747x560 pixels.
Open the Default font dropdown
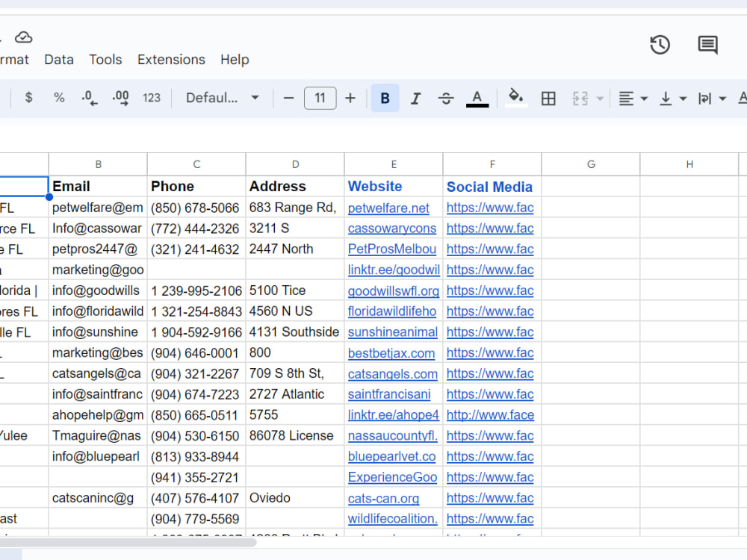coord(222,98)
